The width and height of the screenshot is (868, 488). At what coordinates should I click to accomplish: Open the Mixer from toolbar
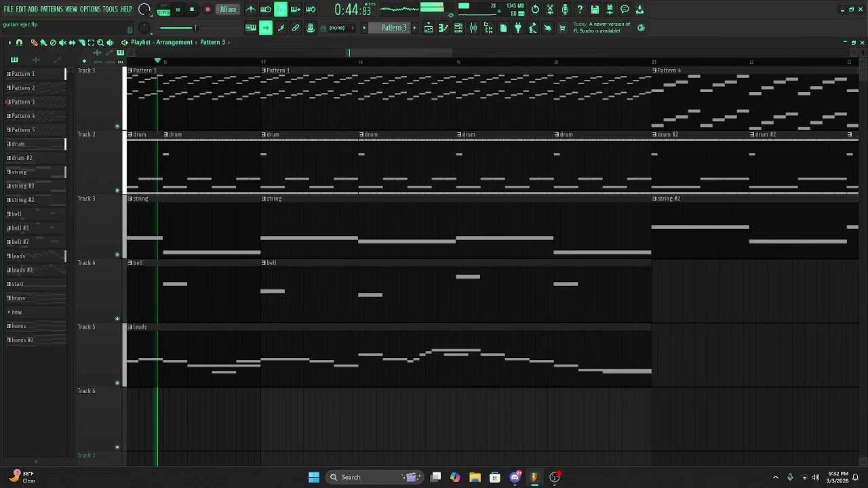pyautogui.click(x=473, y=28)
